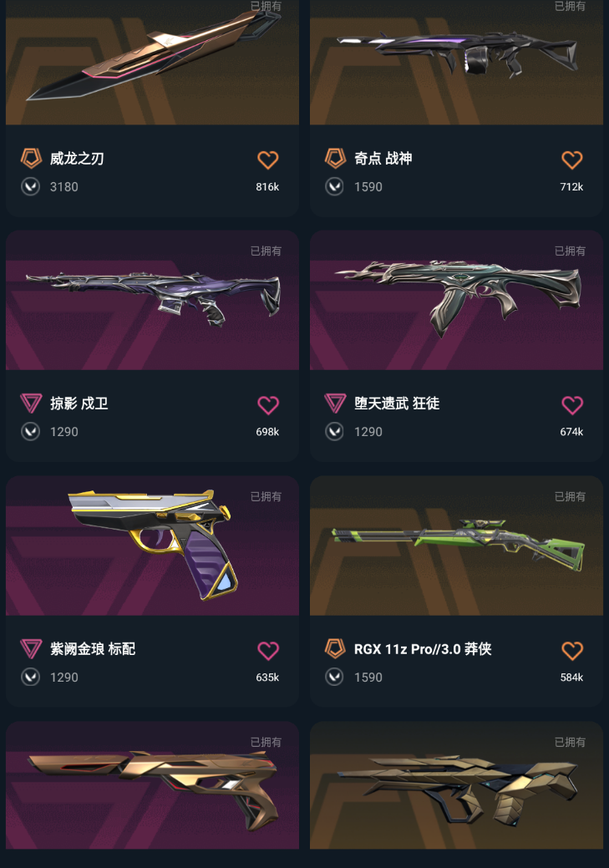Open the RGX 11z Pro//3.0 莽侠 title
This screenshot has height=868, width=609.
pyautogui.click(x=423, y=649)
